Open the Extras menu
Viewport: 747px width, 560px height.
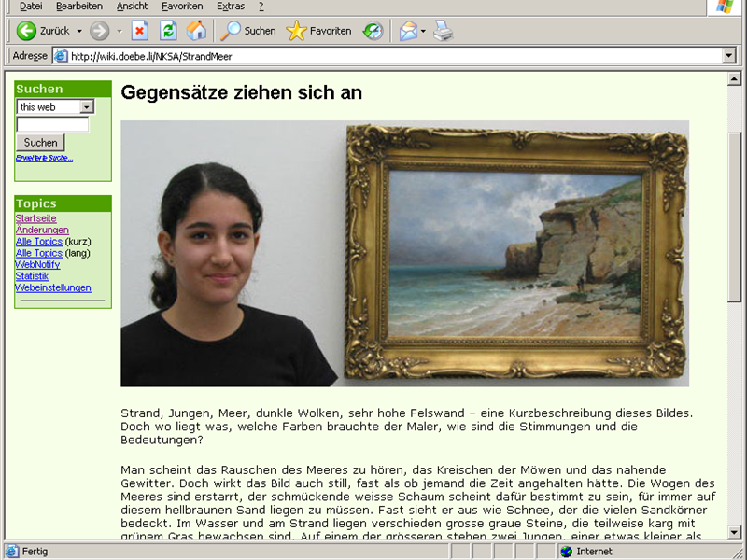[x=230, y=7]
